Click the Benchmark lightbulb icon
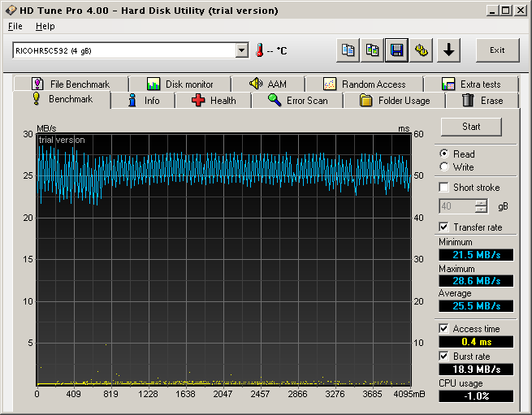532x415 pixels. pos(37,99)
